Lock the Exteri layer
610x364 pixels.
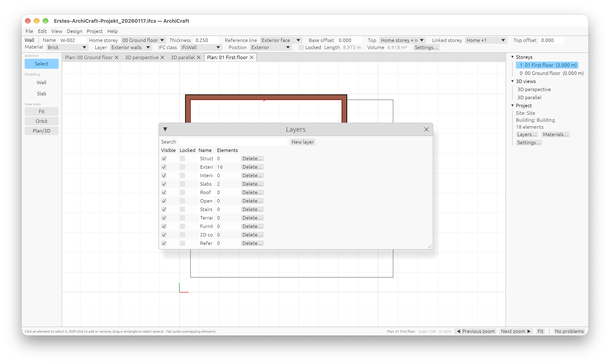[182, 167]
